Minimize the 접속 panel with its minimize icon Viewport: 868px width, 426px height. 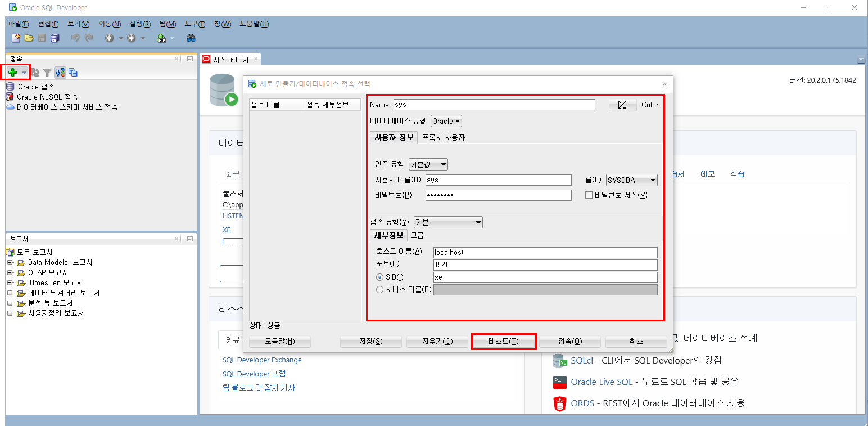click(x=189, y=59)
